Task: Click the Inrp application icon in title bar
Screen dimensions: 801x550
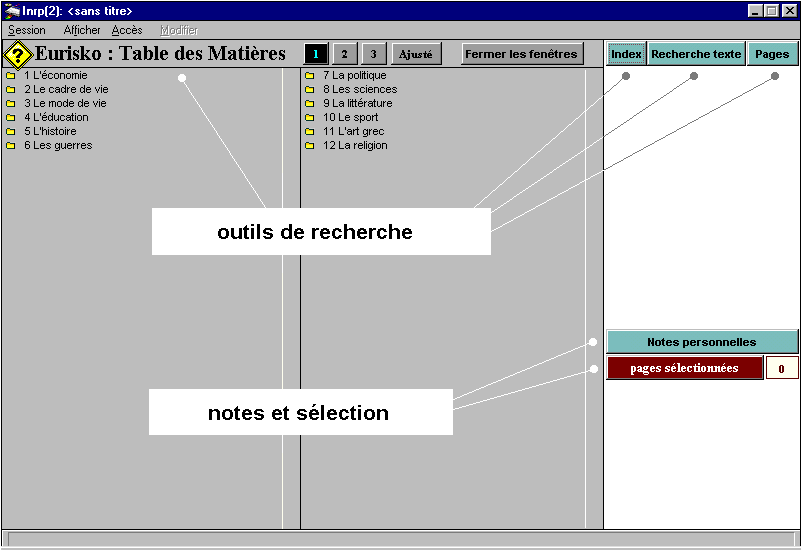Action: click(11, 11)
